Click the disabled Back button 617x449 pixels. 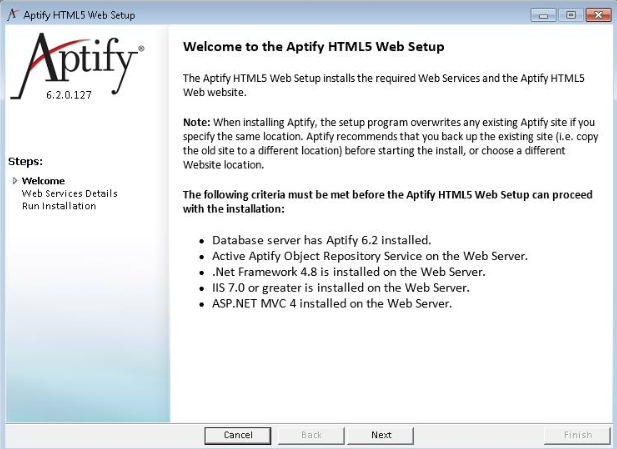point(311,435)
